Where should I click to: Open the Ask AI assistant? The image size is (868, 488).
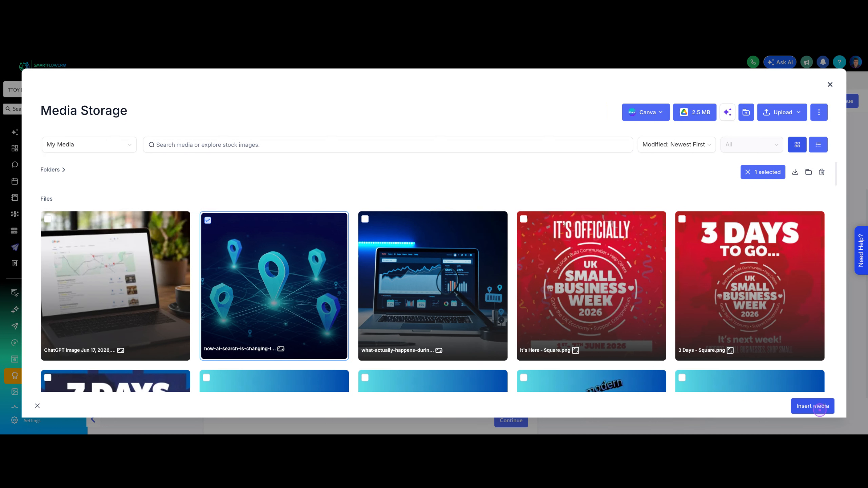coord(780,62)
